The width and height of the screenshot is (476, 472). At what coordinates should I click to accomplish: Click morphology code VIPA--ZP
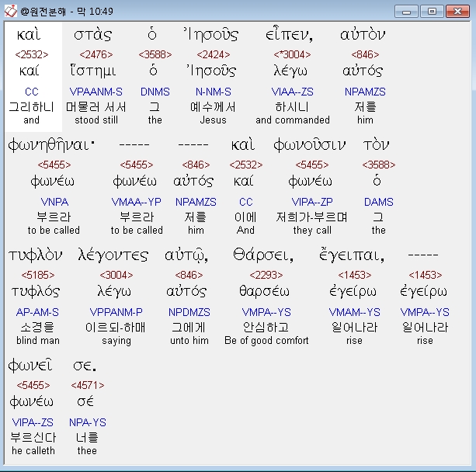click(312, 202)
